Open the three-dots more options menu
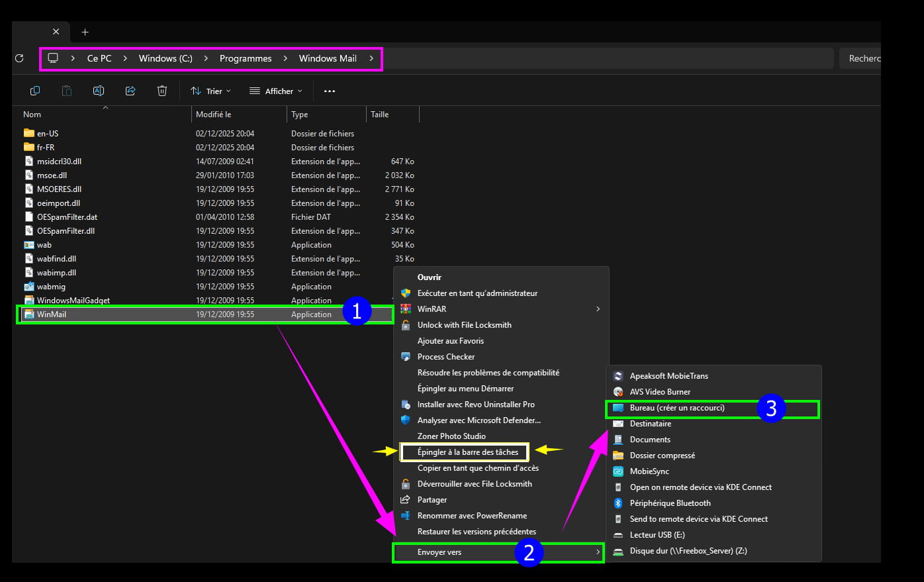The height and width of the screenshot is (582, 924). point(330,91)
